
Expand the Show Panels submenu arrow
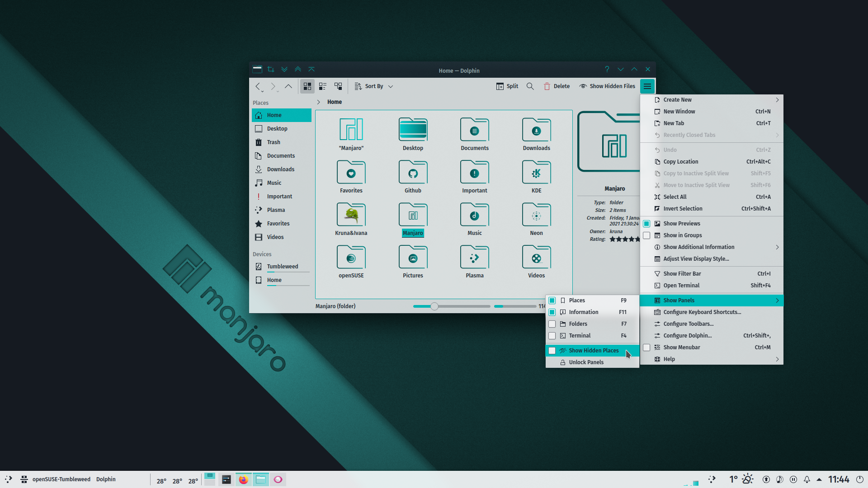coord(777,300)
